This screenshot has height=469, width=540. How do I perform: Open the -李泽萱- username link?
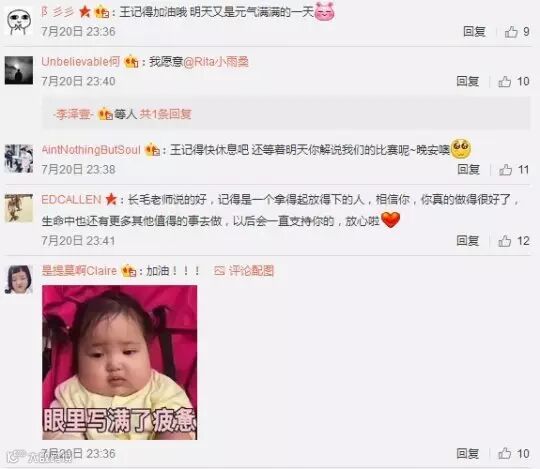tap(73, 114)
